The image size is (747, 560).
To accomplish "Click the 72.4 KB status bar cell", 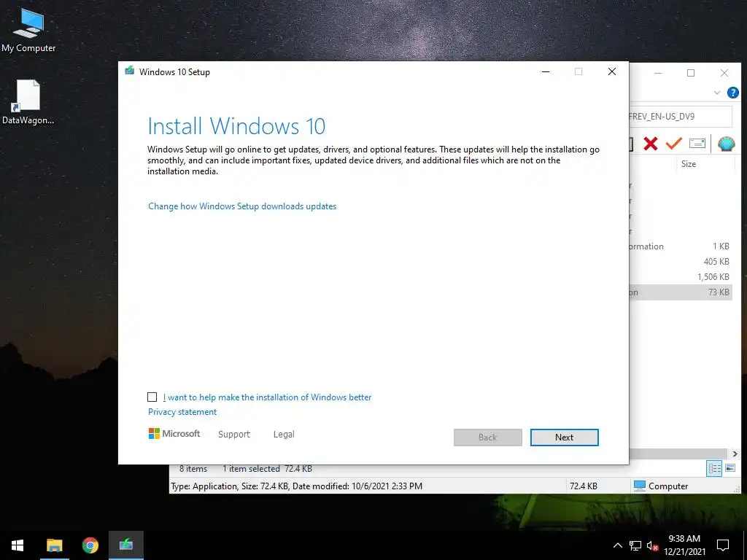I will 583,486.
